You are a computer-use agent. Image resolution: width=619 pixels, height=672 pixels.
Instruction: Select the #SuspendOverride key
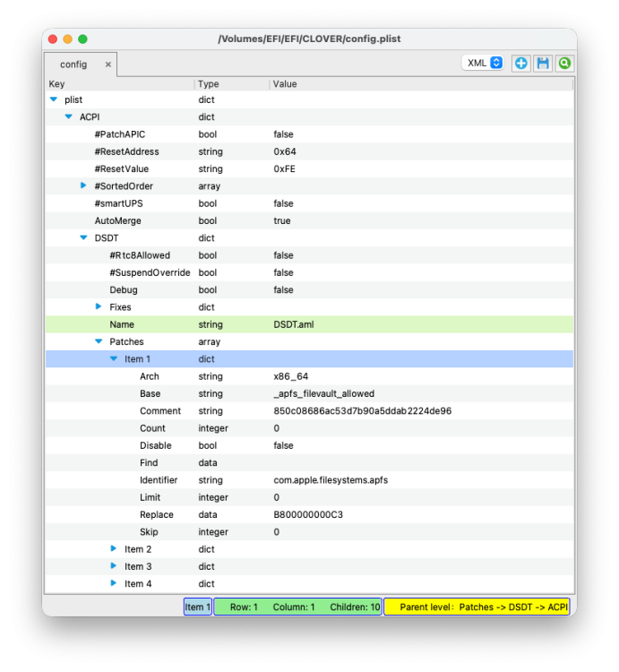[x=150, y=272]
